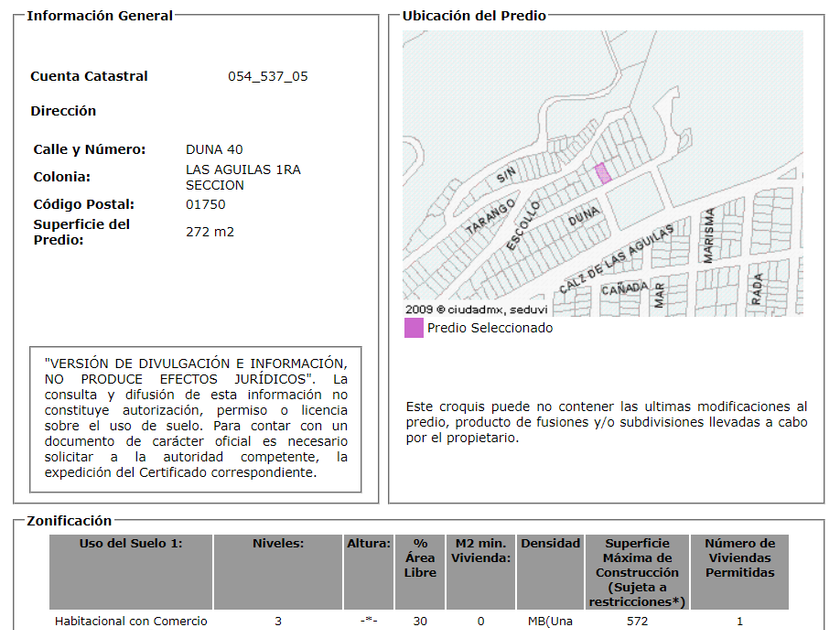Click the CAÑADA street label on the map
The image size is (840, 630).
625,289
